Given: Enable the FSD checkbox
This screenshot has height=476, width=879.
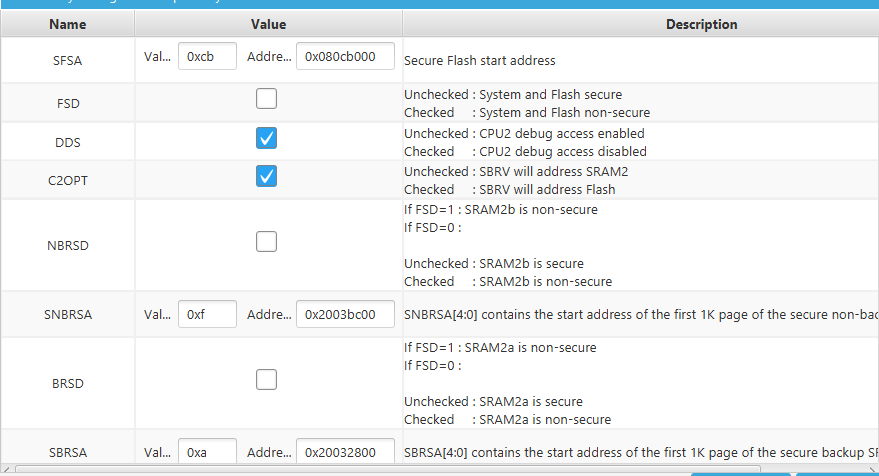Looking at the screenshot, I should 266,99.
